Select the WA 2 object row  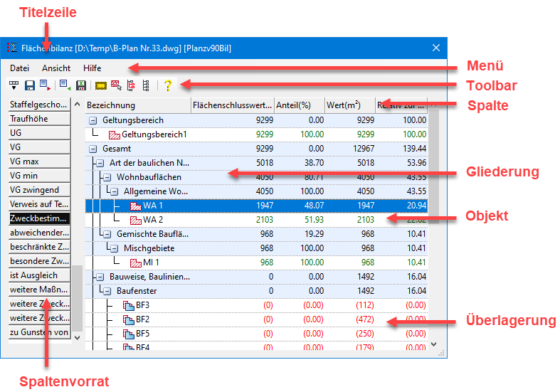click(x=152, y=220)
